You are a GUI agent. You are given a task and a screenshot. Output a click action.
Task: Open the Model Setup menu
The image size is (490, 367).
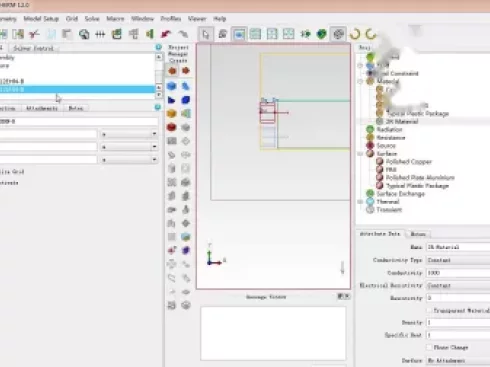pyautogui.click(x=41, y=19)
